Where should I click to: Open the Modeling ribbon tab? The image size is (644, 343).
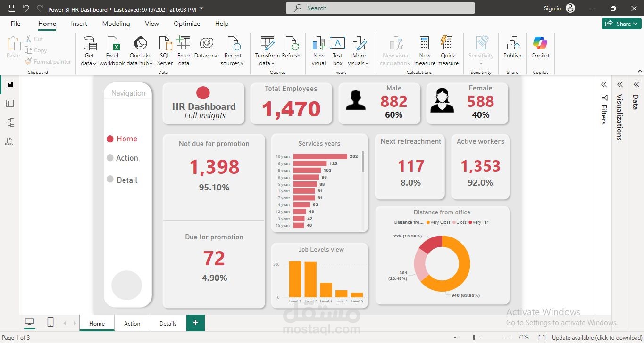point(116,24)
